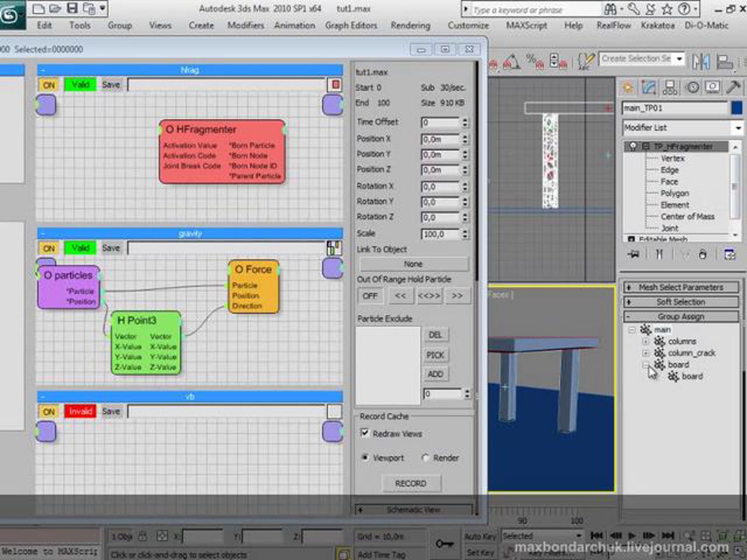
Task: Click the None Link To Object button
Action: pos(413,264)
